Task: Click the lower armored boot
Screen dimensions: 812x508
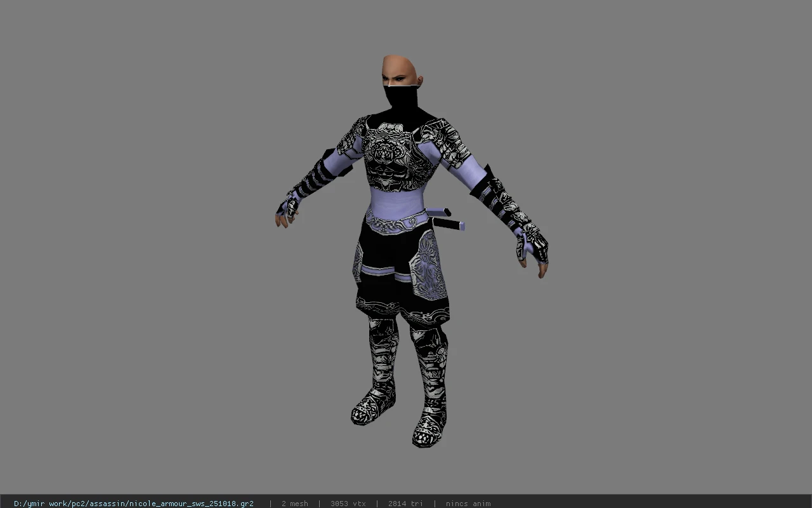Action: coord(430,387)
